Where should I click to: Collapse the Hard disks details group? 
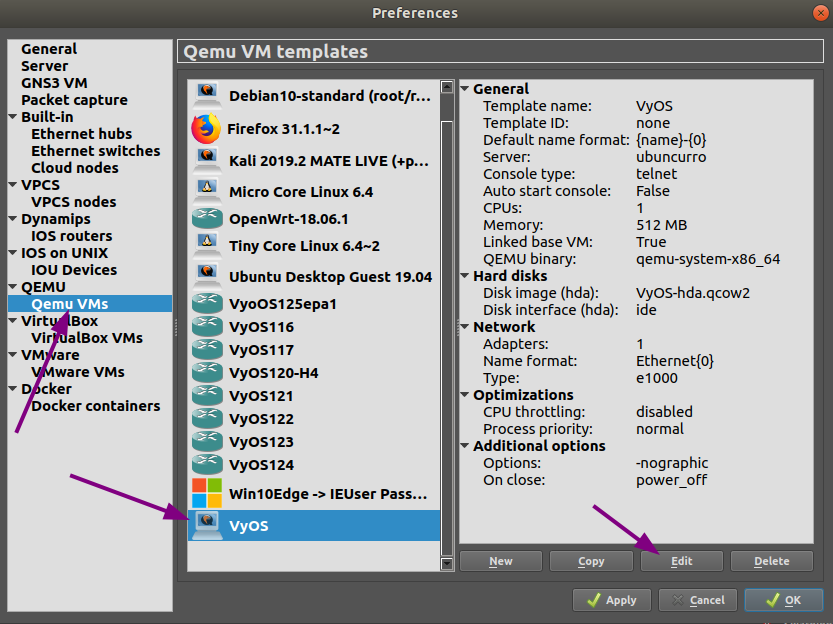465,276
